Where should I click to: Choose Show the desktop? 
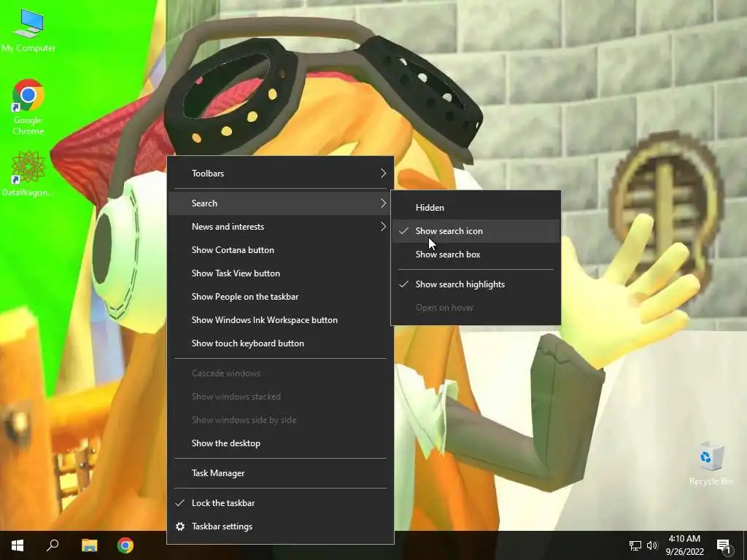(x=280, y=443)
